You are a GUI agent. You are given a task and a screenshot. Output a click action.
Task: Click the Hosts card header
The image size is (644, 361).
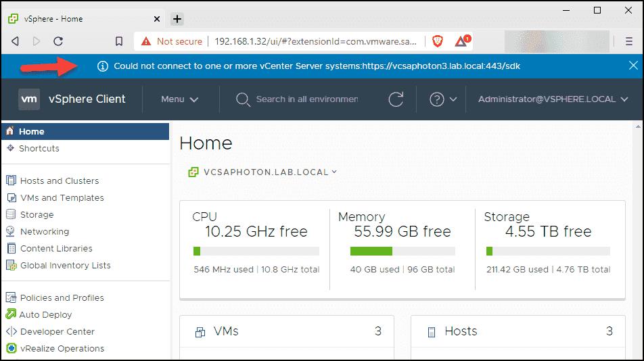tap(518, 331)
